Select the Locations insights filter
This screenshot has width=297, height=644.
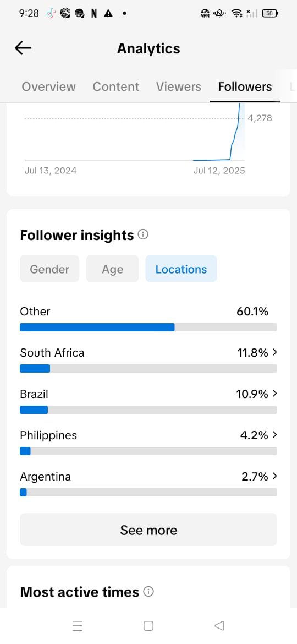pyautogui.click(x=181, y=269)
